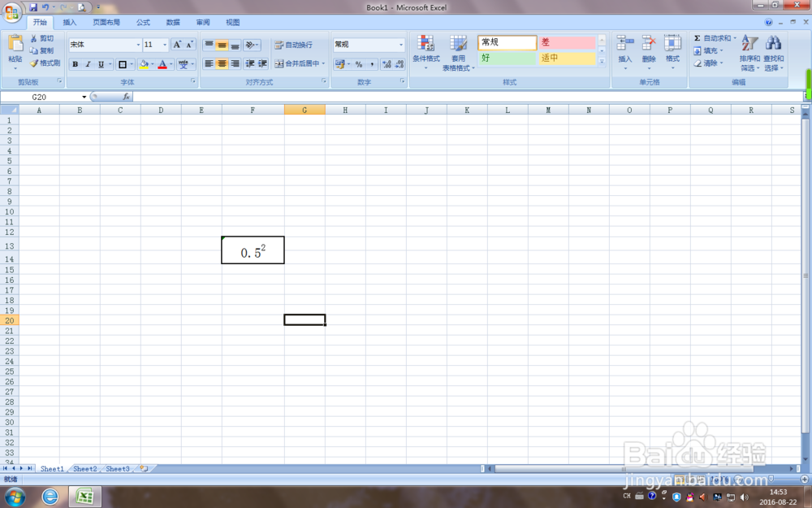Expand the Name Box dropdown arrow
Image resolution: width=812 pixels, height=508 pixels.
(x=84, y=97)
